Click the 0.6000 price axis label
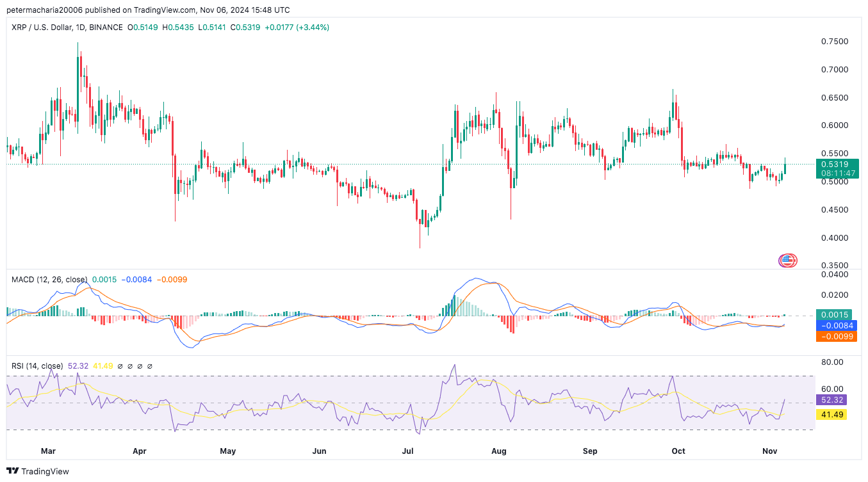868x482 pixels. 835,125
